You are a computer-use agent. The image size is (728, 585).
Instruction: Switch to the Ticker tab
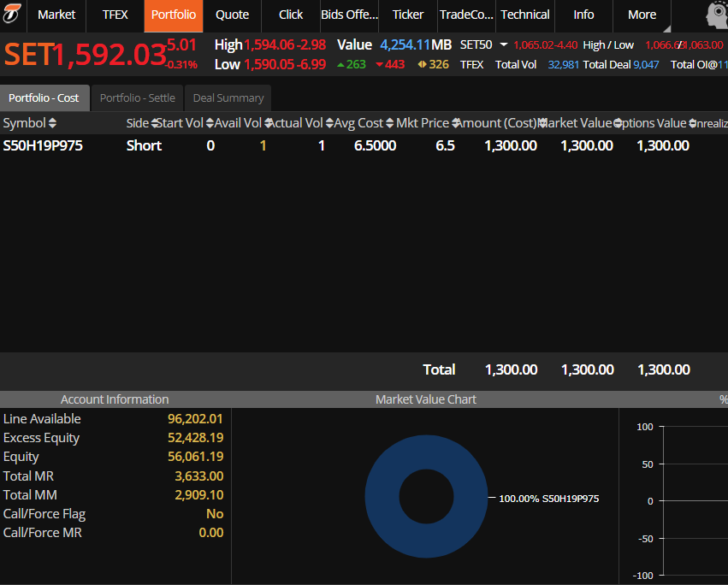[408, 15]
